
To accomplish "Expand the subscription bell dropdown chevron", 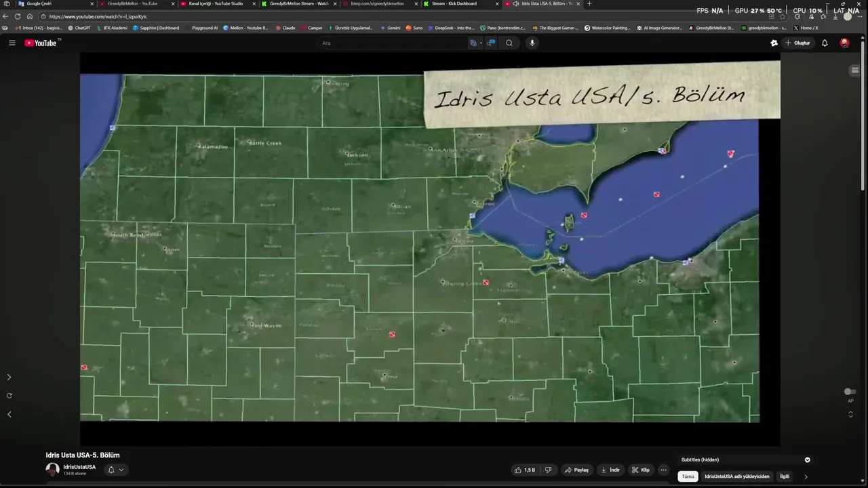I will 121,470.
